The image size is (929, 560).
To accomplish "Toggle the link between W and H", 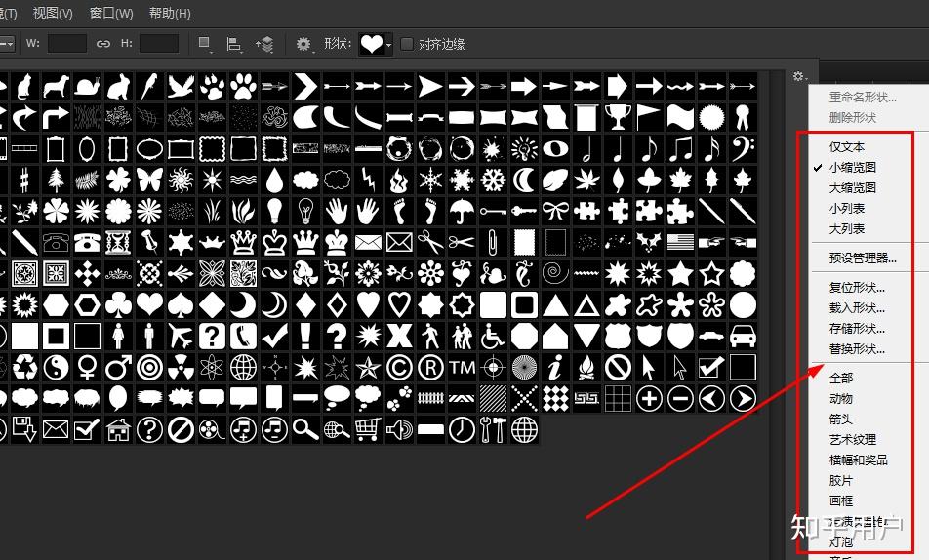I will [103, 44].
